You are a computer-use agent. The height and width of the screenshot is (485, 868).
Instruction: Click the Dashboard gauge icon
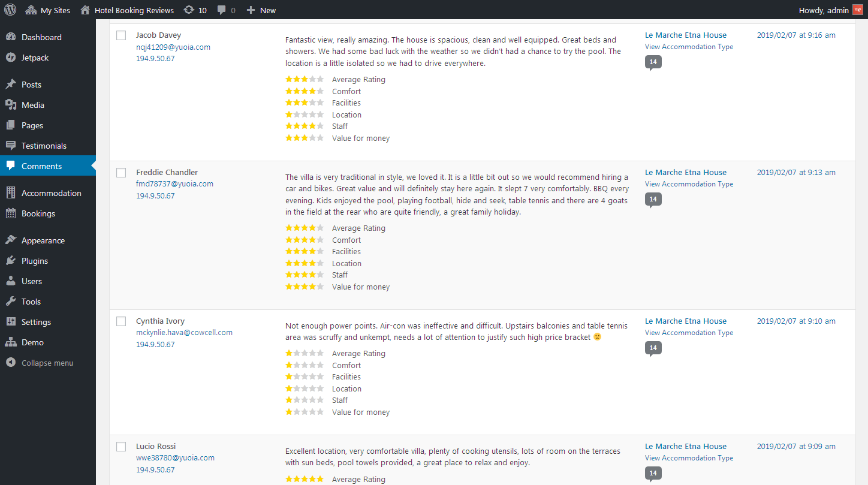(x=11, y=37)
